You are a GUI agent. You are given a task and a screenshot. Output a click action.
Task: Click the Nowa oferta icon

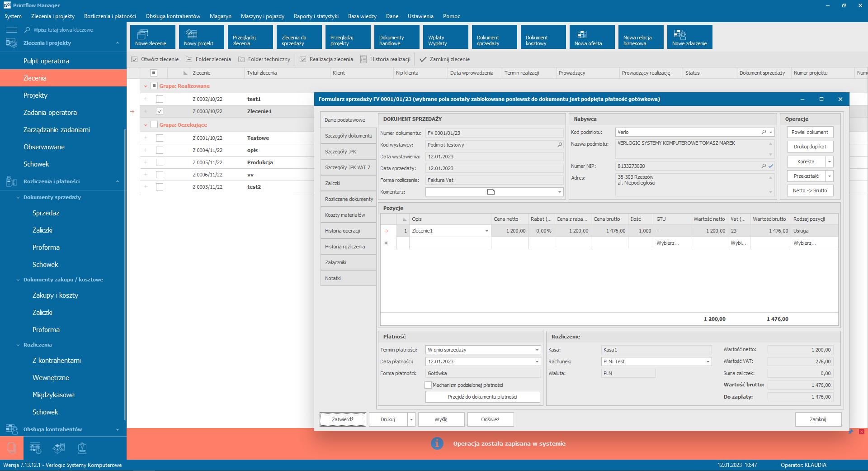582,34
